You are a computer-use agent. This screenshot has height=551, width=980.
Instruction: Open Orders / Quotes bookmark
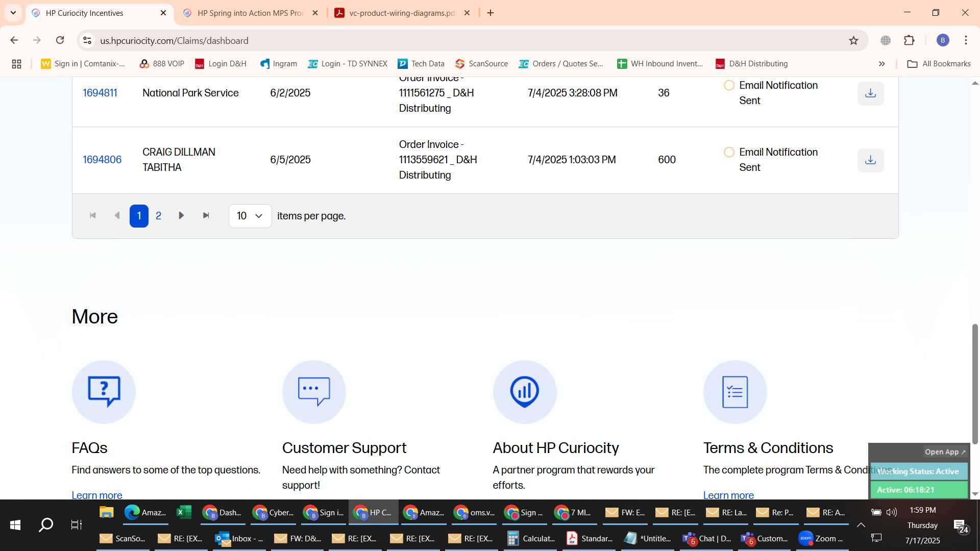point(561,64)
